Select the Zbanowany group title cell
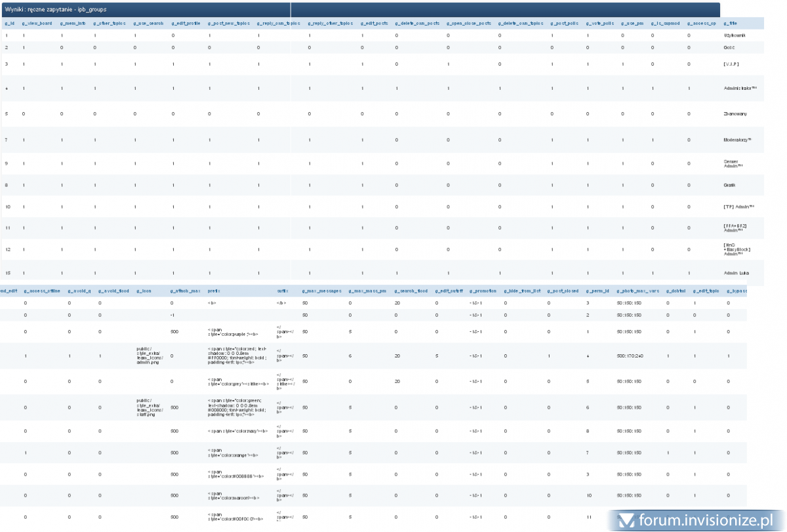 pyautogui.click(x=735, y=114)
